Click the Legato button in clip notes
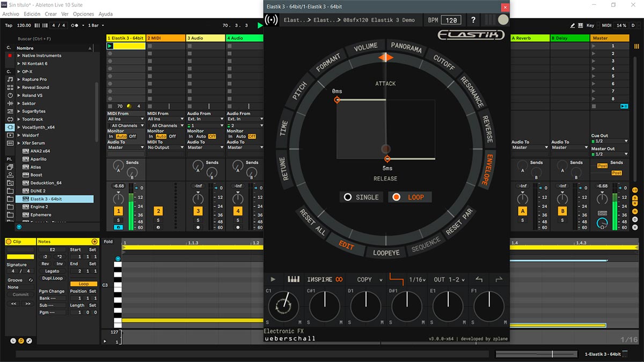 52,271
